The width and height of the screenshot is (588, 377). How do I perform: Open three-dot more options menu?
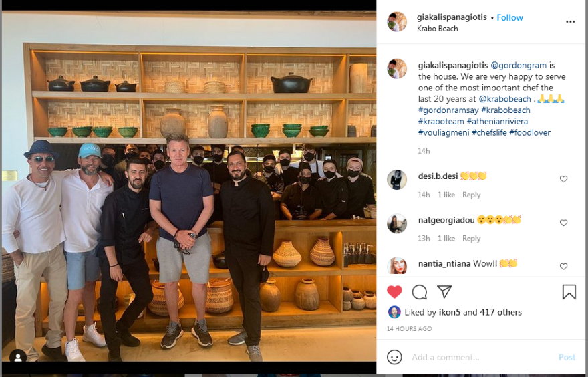click(571, 22)
